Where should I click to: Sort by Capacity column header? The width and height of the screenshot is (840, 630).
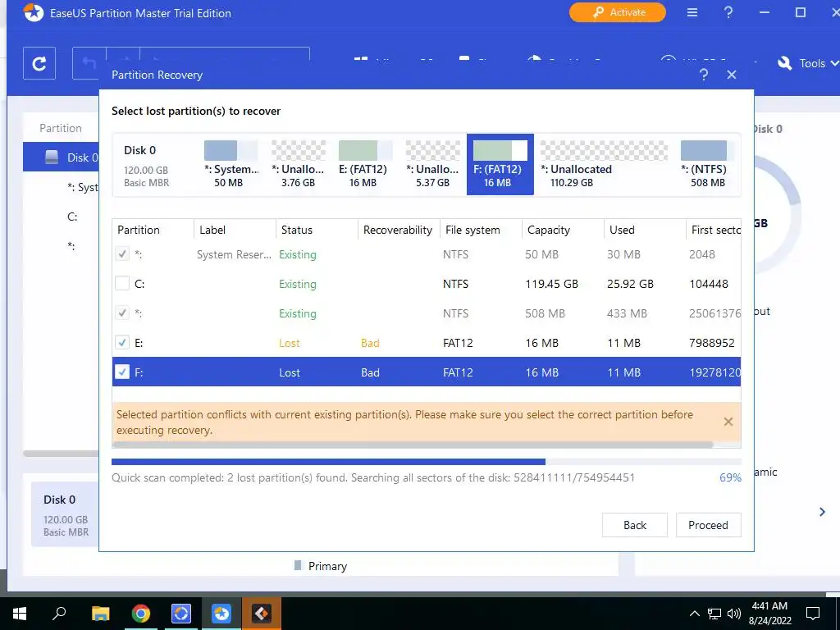[x=563, y=230]
